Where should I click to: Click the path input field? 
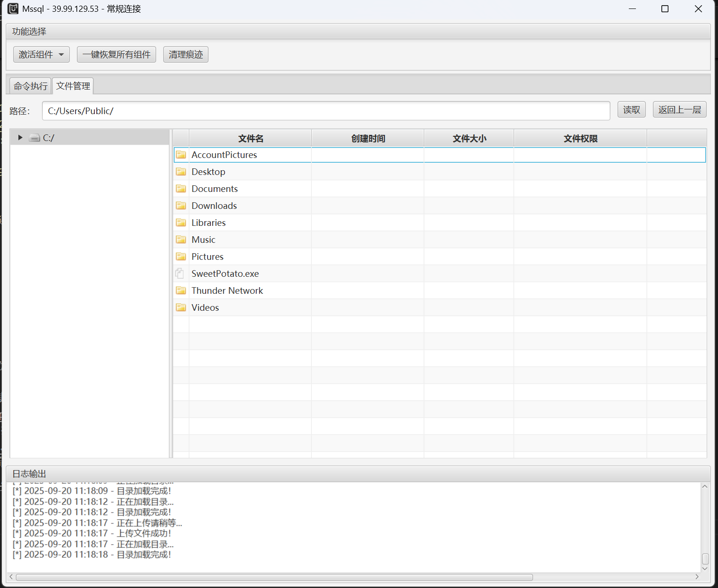pyautogui.click(x=326, y=111)
